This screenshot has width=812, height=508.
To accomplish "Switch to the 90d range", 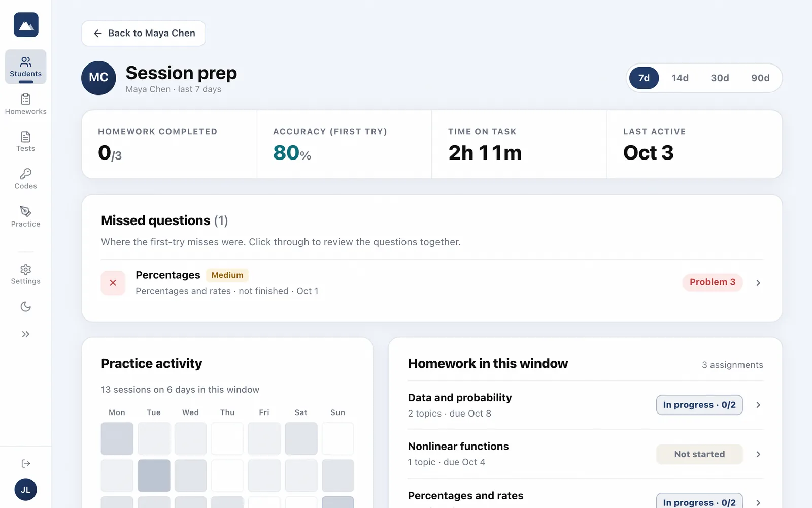I will (x=760, y=78).
